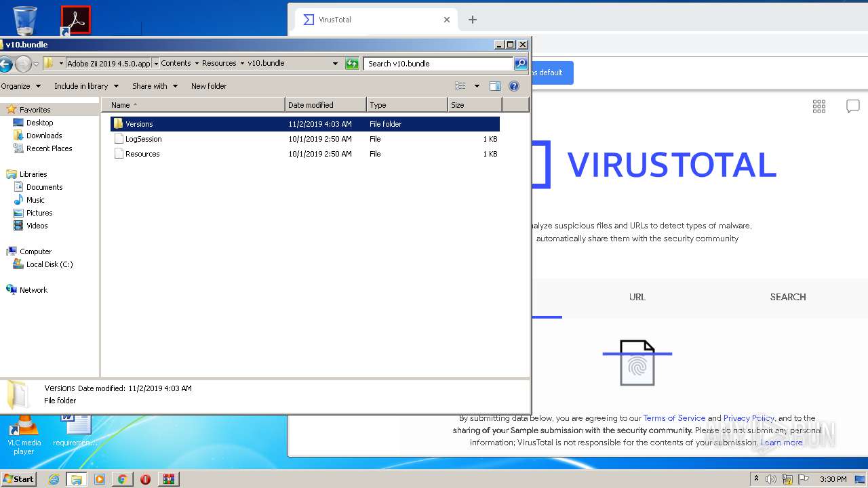Open the Recycle Bin desktop icon
This screenshot has height=488, width=868.
(x=25, y=20)
